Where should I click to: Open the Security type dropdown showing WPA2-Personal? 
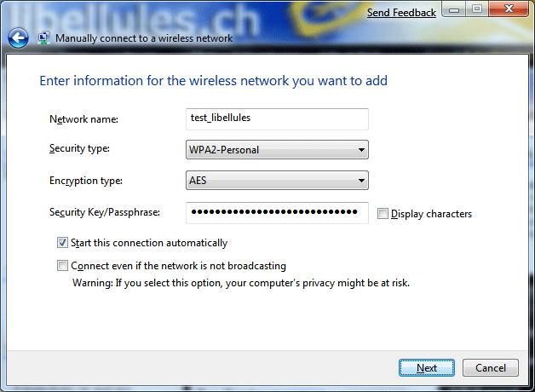(277, 149)
